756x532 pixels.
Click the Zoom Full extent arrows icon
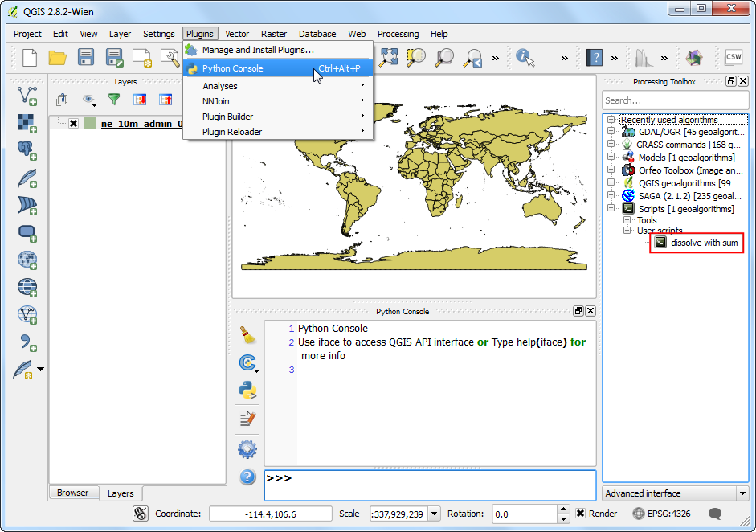[x=388, y=57]
